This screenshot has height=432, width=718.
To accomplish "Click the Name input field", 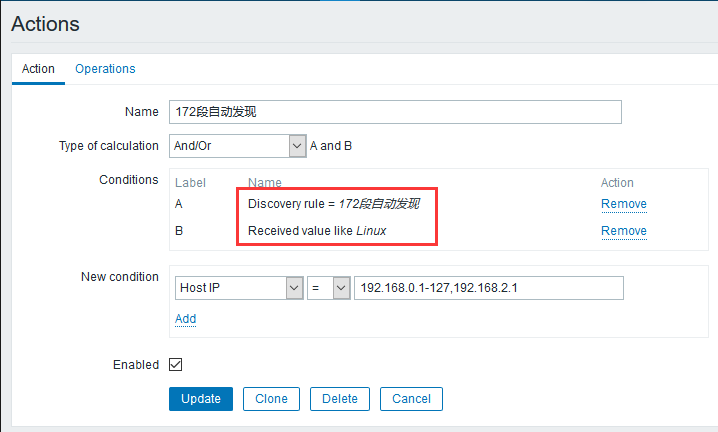I will [x=395, y=112].
